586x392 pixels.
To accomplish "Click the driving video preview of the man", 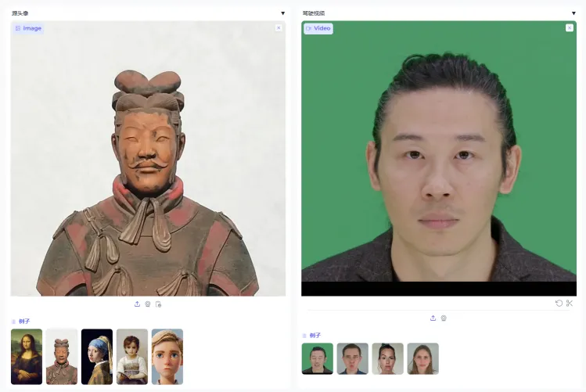I will [x=439, y=159].
